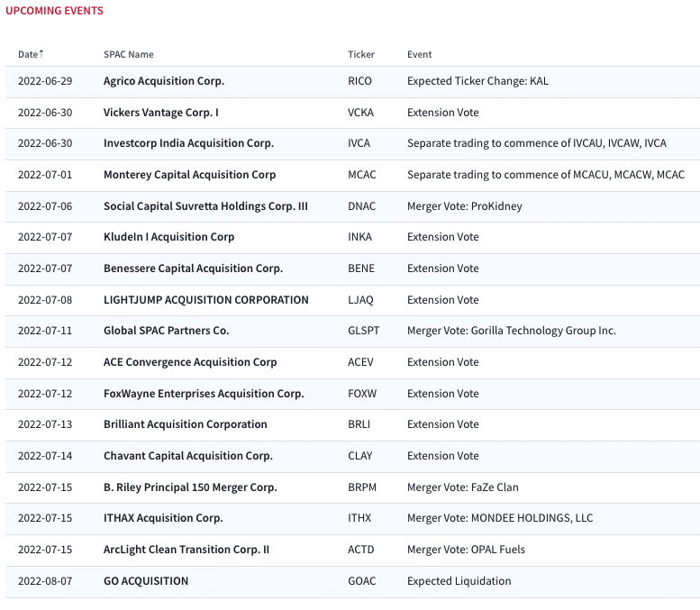Image resolution: width=700 pixels, height=610 pixels.
Task: Click Merger Vote: MONDEE HOLDINGS, LLC event
Action: (x=500, y=518)
